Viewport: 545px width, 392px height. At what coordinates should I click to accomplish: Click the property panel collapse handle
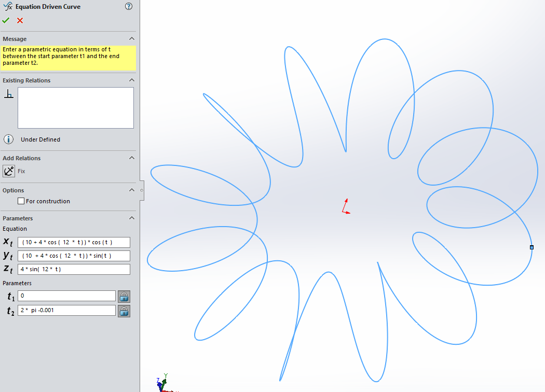[142, 190]
